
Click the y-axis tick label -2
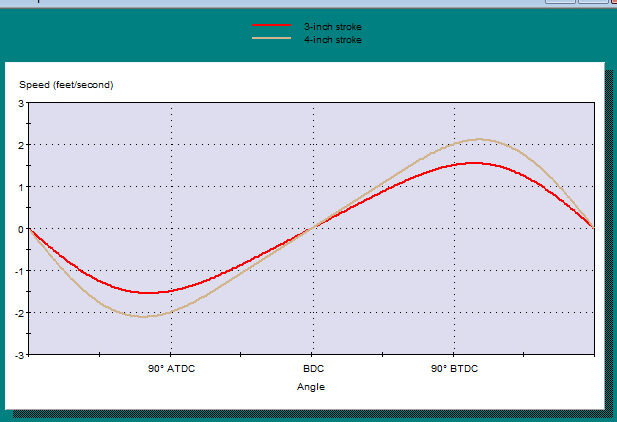19,313
